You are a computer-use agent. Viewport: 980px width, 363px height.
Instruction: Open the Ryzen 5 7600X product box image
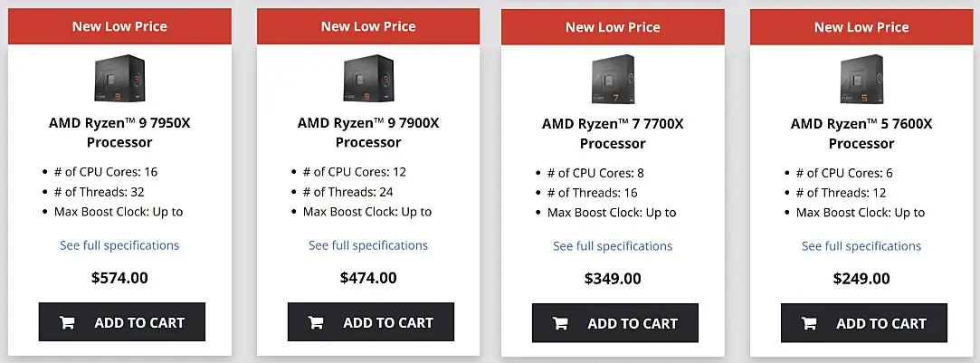pyautogui.click(x=861, y=79)
